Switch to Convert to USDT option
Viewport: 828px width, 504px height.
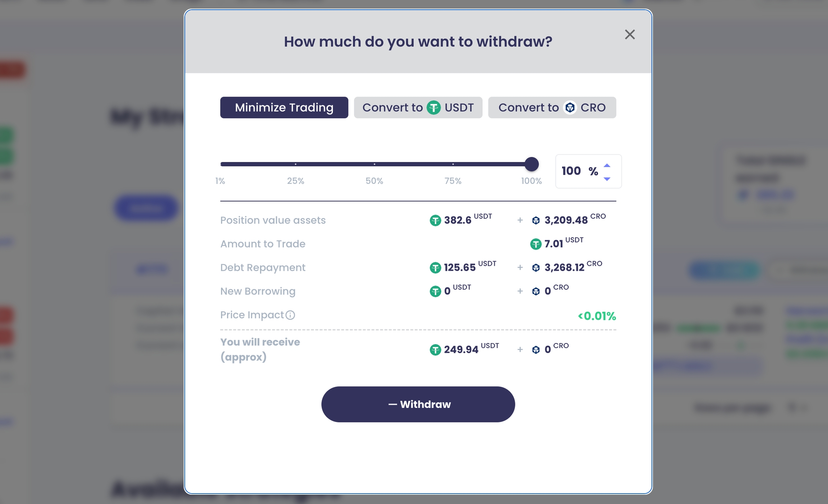point(418,107)
